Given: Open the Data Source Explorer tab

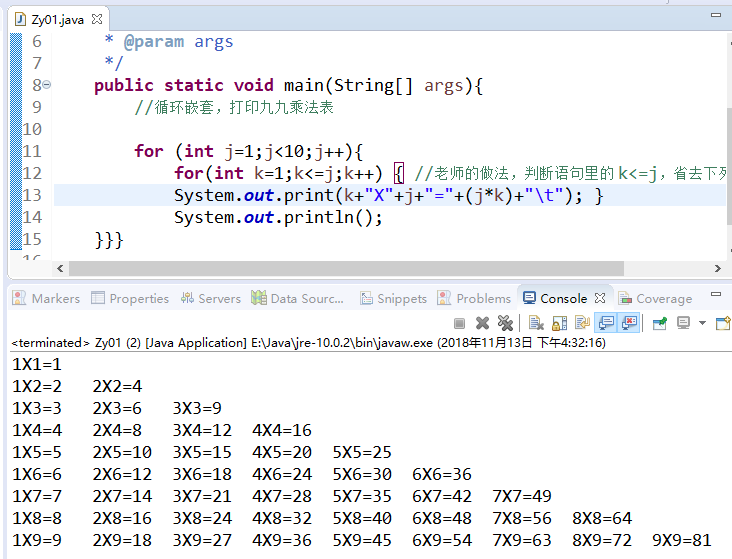Looking at the screenshot, I should tap(298, 298).
